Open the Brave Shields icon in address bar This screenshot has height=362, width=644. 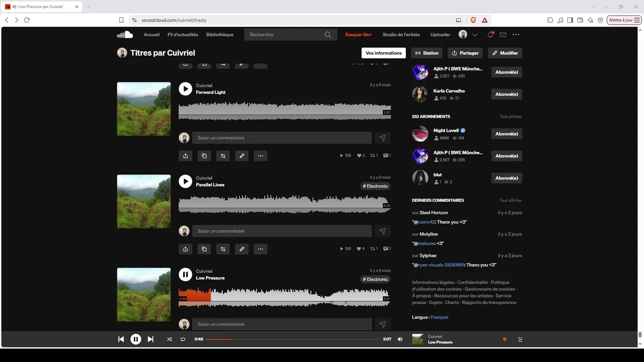473,20
